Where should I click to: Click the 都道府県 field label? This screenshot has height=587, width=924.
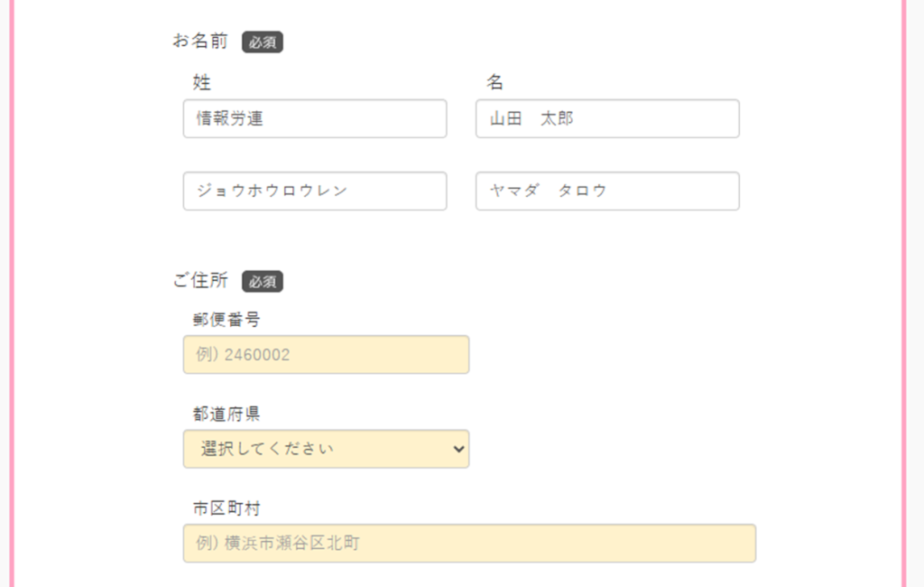(x=226, y=414)
